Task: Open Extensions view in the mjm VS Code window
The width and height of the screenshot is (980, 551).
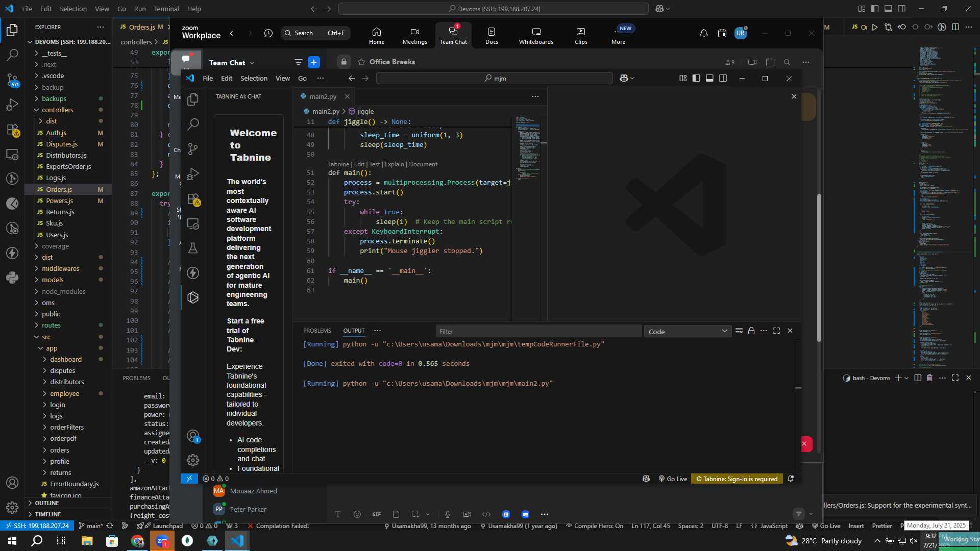Action: (193, 199)
